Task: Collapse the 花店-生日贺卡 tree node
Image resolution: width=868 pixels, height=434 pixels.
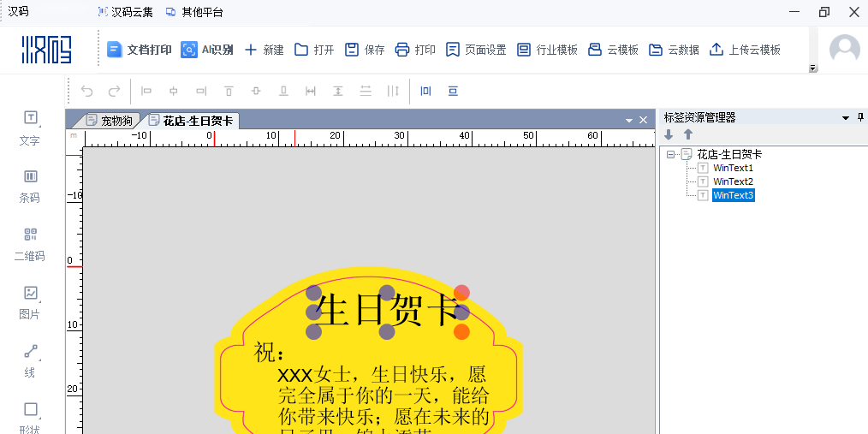Action: [x=670, y=154]
